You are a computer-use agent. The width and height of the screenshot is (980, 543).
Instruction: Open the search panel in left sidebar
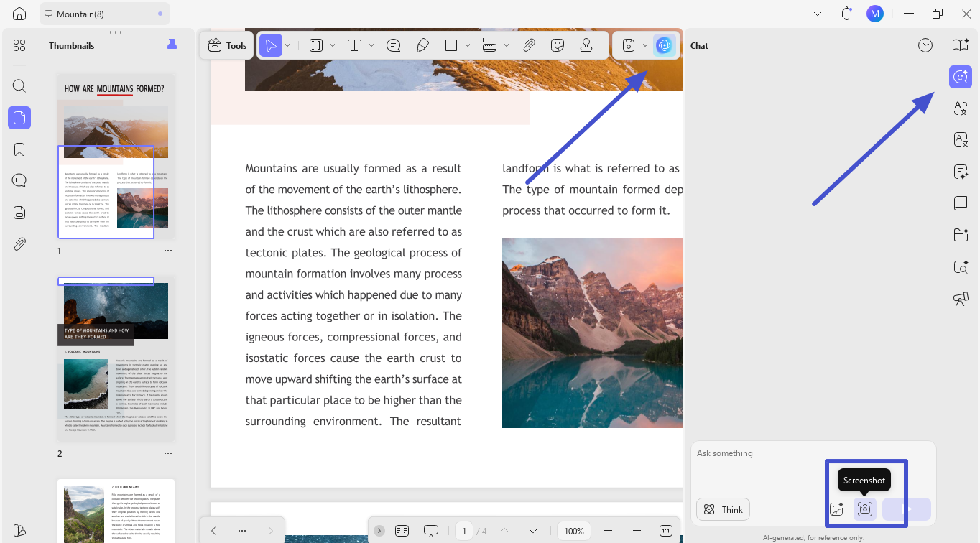pyautogui.click(x=19, y=86)
